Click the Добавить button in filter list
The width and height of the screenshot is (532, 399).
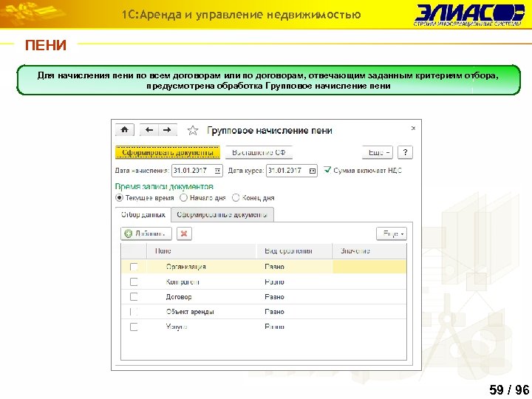(146, 233)
